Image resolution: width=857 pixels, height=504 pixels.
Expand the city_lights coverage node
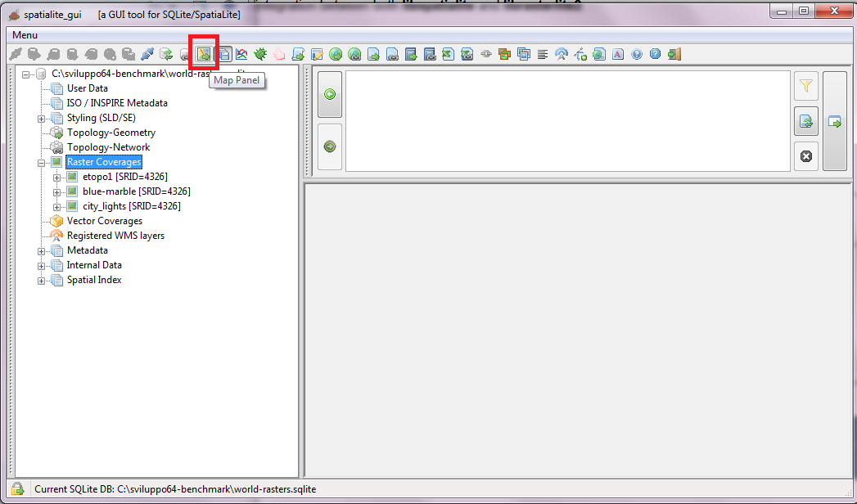[56, 207]
